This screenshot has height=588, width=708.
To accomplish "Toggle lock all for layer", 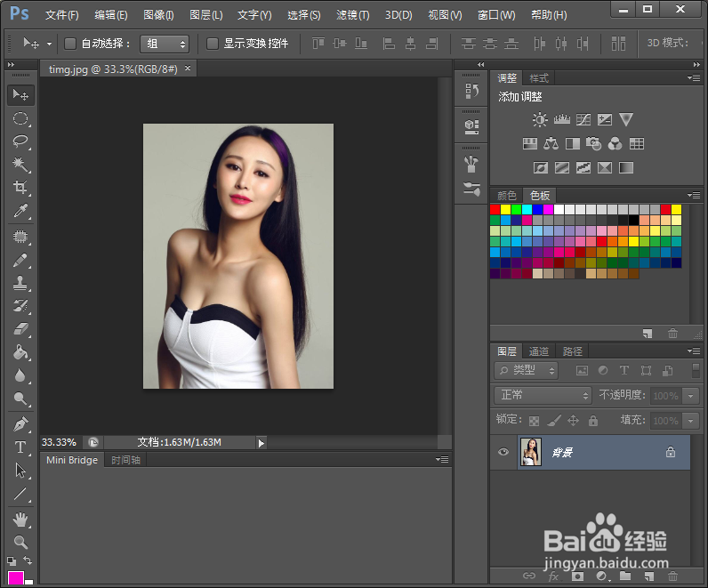I will [x=593, y=421].
